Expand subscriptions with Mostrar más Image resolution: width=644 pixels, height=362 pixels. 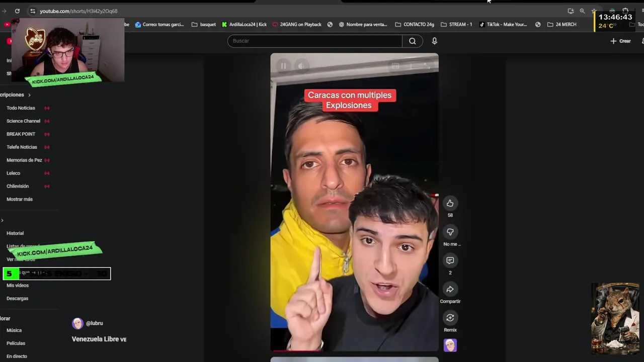click(20, 200)
